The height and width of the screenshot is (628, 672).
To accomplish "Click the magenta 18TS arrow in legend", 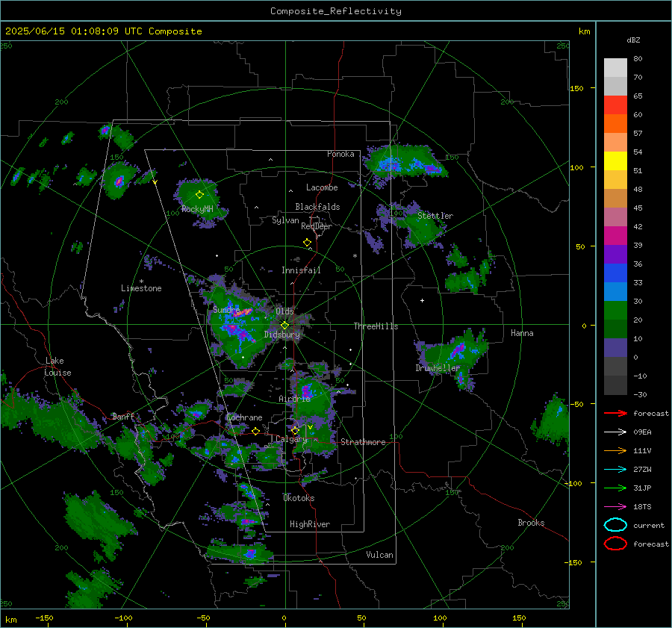I will [x=615, y=507].
